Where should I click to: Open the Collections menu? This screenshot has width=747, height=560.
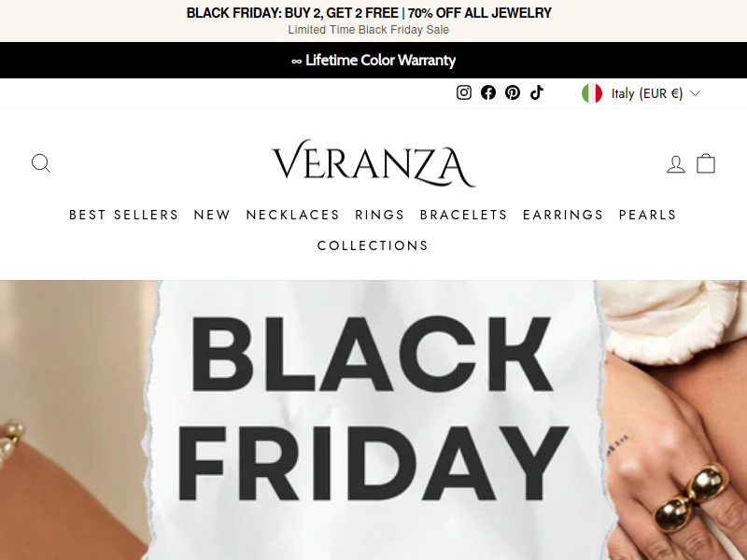click(x=373, y=245)
